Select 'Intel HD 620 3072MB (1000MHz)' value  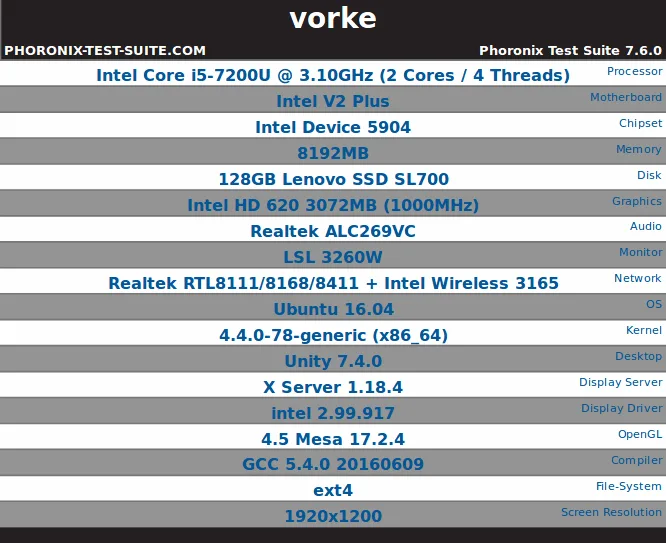(333, 205)
